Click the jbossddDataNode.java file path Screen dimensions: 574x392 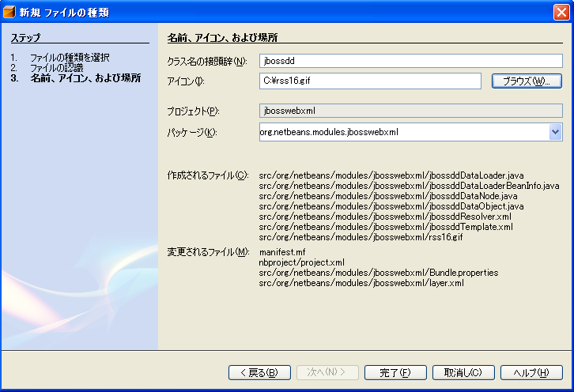(388, 196)
